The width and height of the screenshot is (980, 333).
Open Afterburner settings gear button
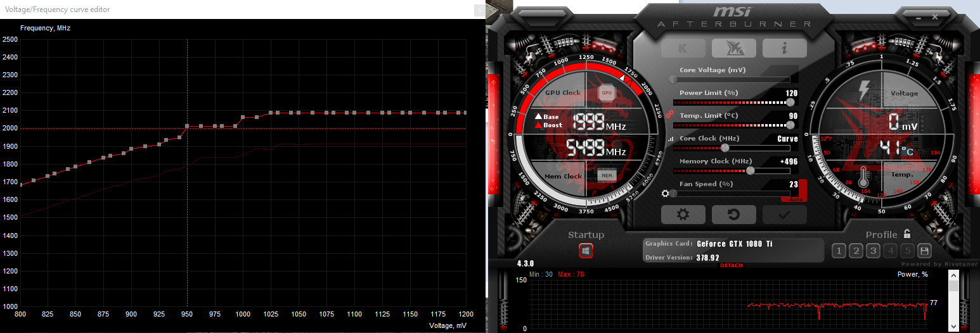coord(683,215)
